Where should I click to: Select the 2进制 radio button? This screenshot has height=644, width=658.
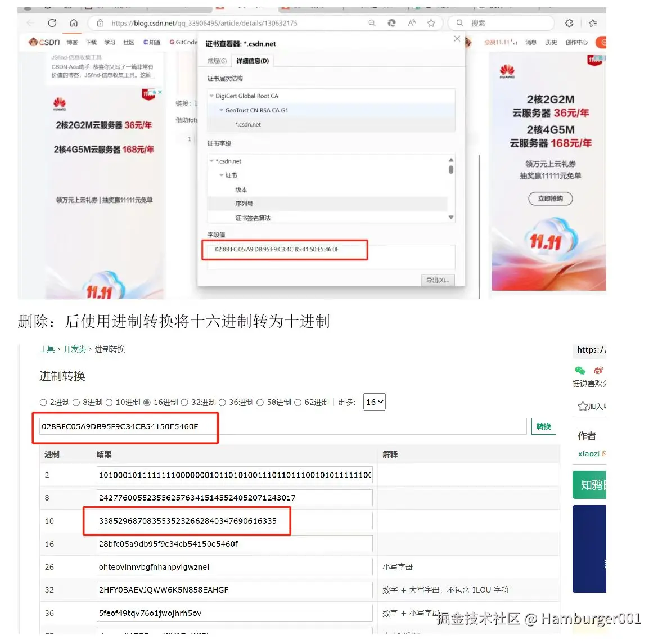tap(43, 402)
